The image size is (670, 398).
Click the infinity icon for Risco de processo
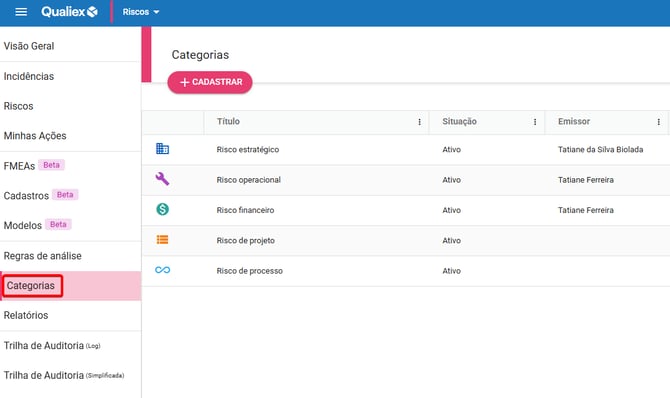click(162, 270)
